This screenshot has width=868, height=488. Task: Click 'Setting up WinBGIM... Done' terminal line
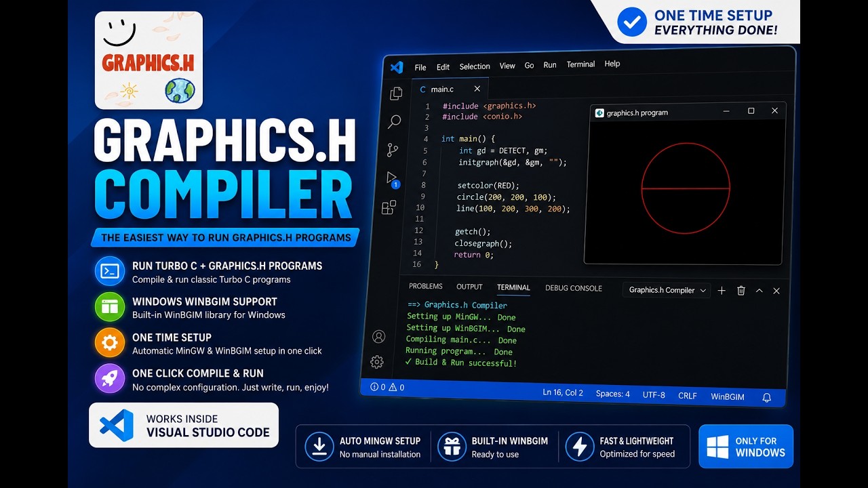[x=466, y=328]
